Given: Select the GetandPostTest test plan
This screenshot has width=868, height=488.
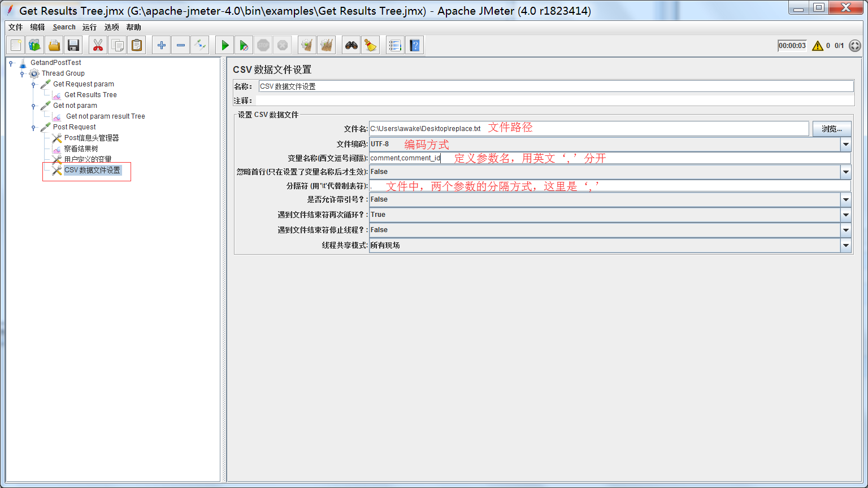Looking at the screenshot, I should [x=55, y=63].
